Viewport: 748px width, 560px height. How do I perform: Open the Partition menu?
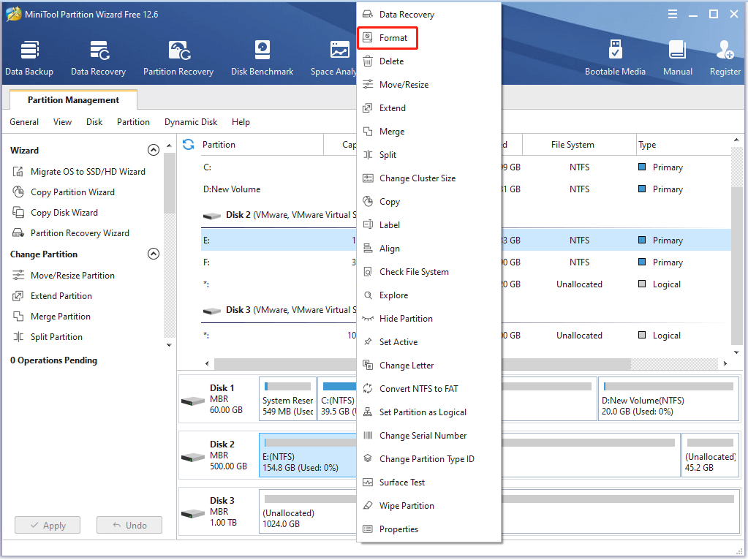pyautogui.click(x=133, y=121)
